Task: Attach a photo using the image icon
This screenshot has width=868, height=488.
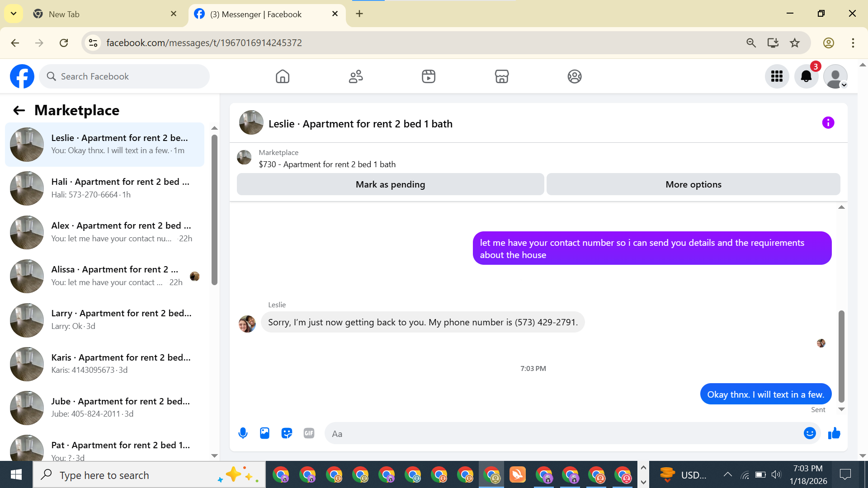Action: click(x=264, y=433)
